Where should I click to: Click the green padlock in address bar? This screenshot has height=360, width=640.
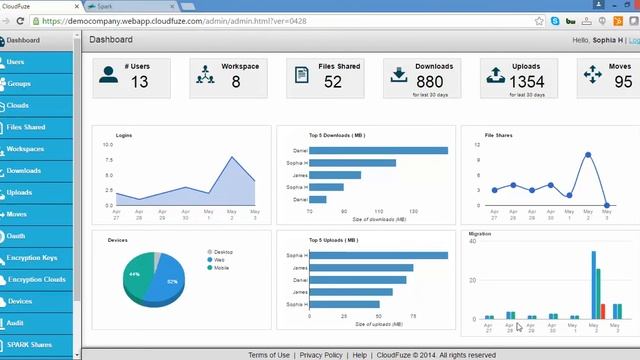click(x=36, y=21)
